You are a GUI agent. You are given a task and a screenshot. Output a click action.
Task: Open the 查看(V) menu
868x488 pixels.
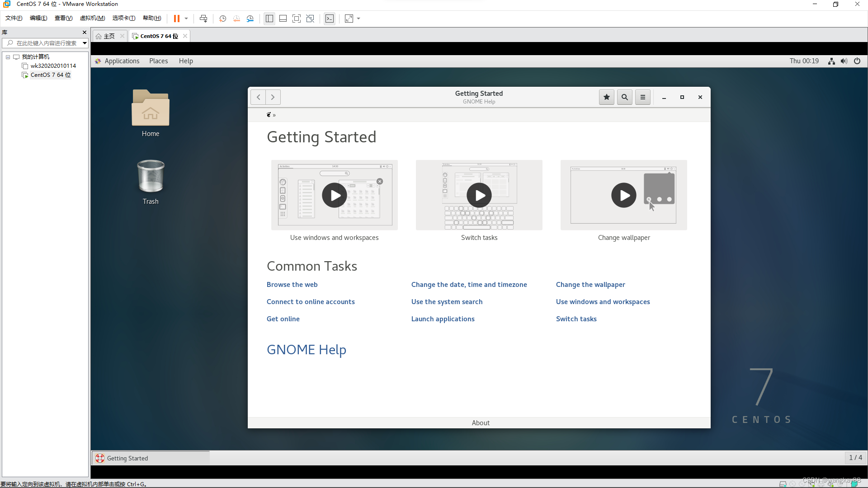click(63, 18)
